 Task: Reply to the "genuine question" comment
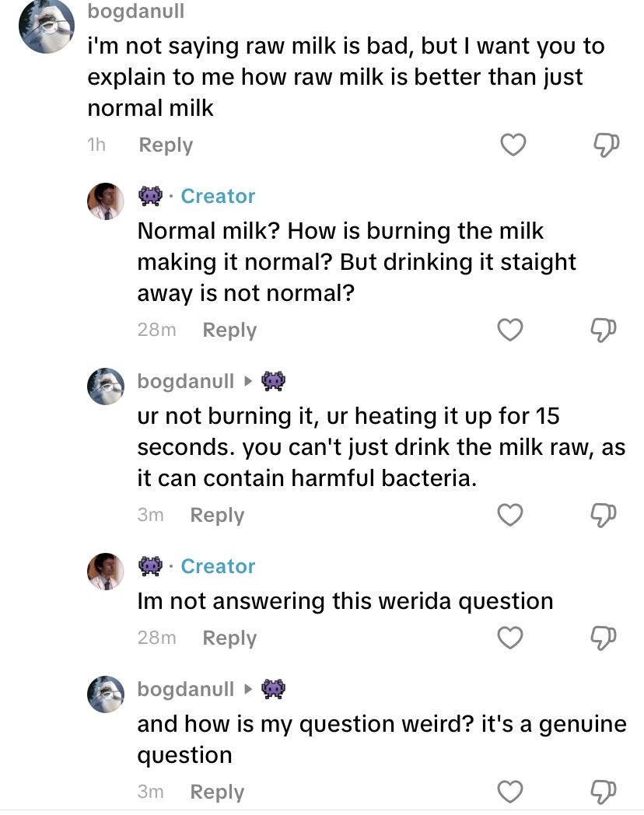[x=217, y=792]
